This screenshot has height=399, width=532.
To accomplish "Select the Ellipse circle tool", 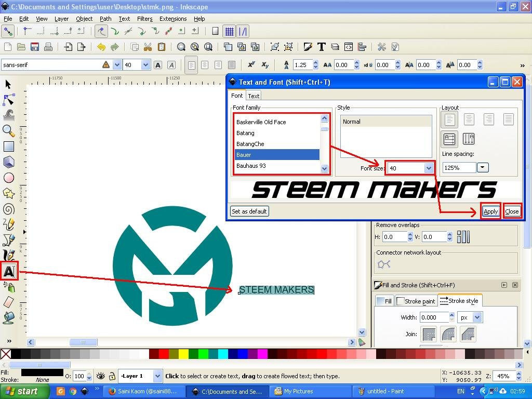I will [x=8, y=178].
